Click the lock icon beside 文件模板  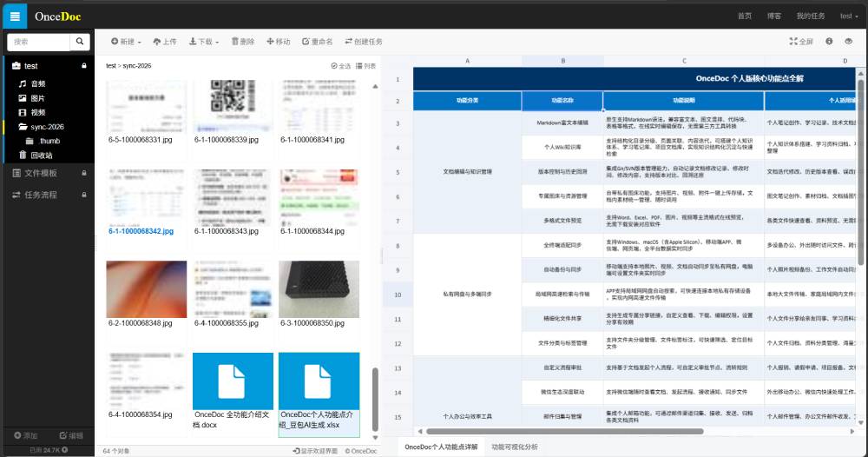(84, 174)
